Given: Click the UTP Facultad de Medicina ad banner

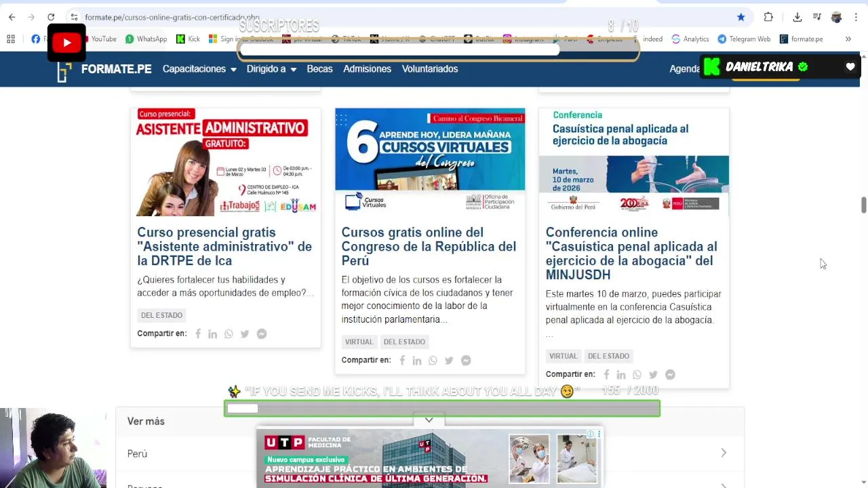Looking at the screenshot, I should tap(429, 458).
